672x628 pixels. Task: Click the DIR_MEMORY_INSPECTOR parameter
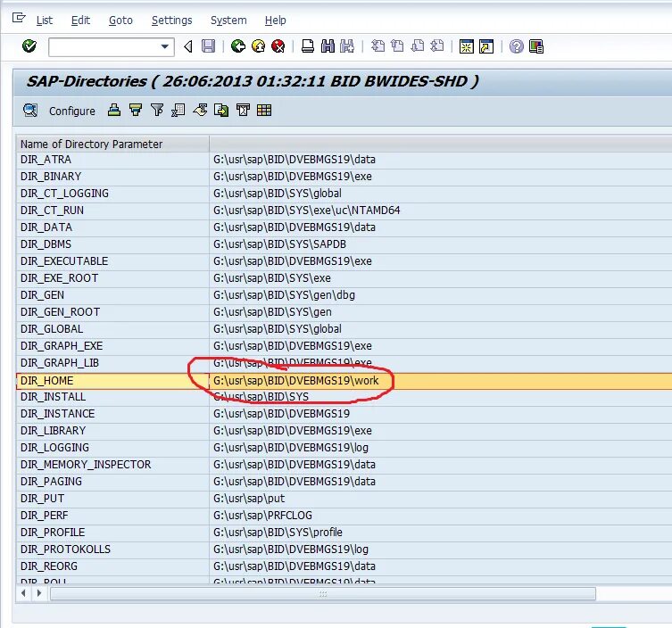86,465
